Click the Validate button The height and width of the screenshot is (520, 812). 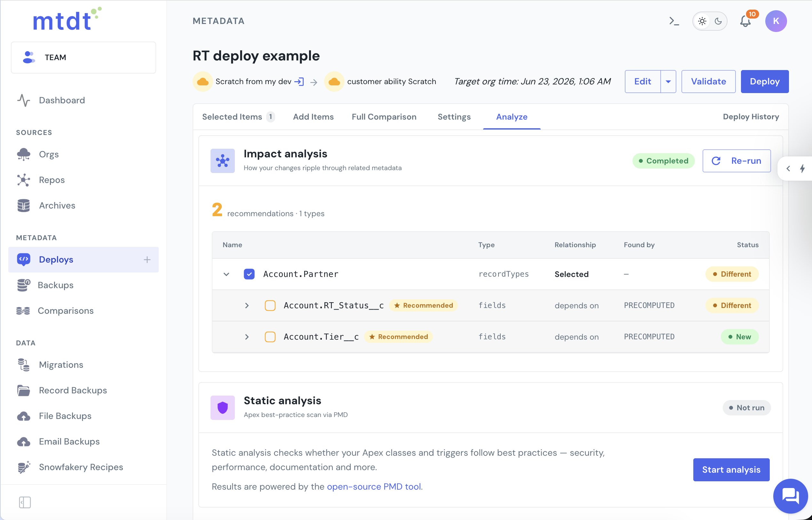click(x=708, y=81)
